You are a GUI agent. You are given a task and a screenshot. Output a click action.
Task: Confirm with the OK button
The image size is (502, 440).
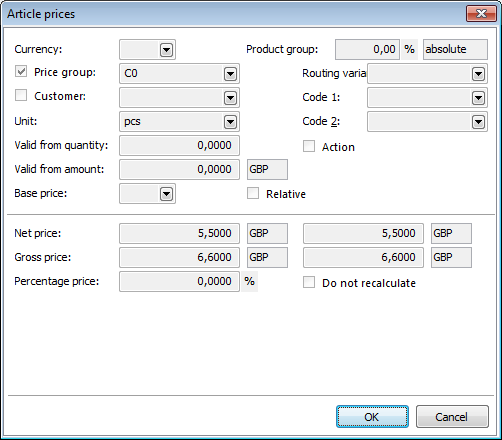tap(372, 417)
